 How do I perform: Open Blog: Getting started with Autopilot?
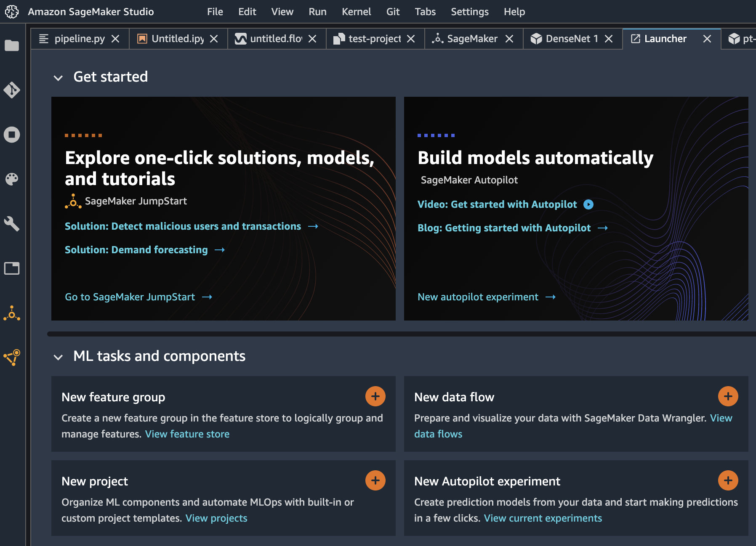pyautogui.click(x=512, y=228)
